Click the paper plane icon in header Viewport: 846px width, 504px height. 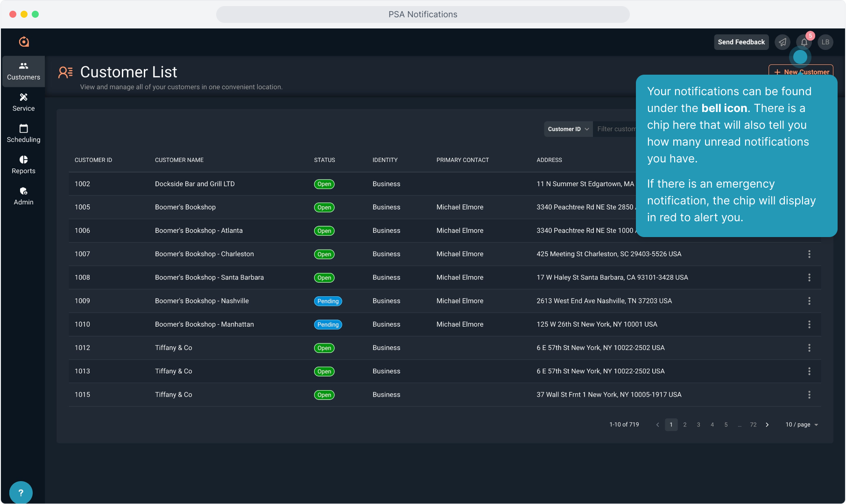pos(783,42)
